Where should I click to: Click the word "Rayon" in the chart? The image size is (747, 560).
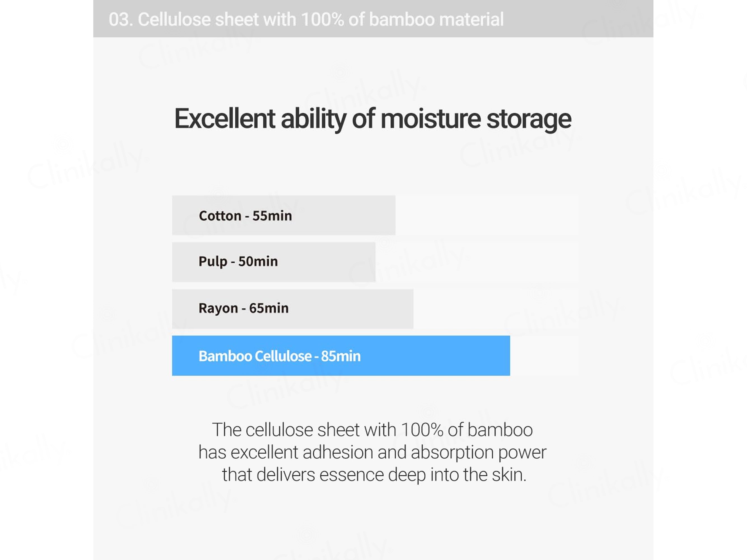pos(218,309)
